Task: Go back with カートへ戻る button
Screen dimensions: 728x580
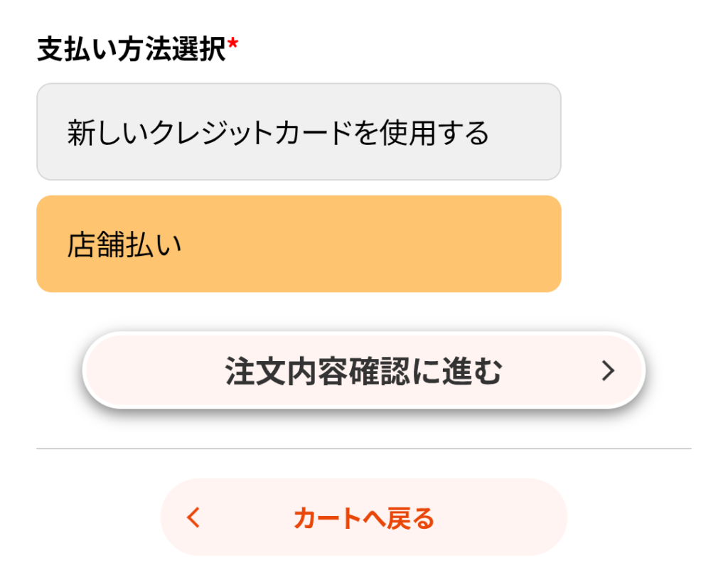Action: point(363,517)
